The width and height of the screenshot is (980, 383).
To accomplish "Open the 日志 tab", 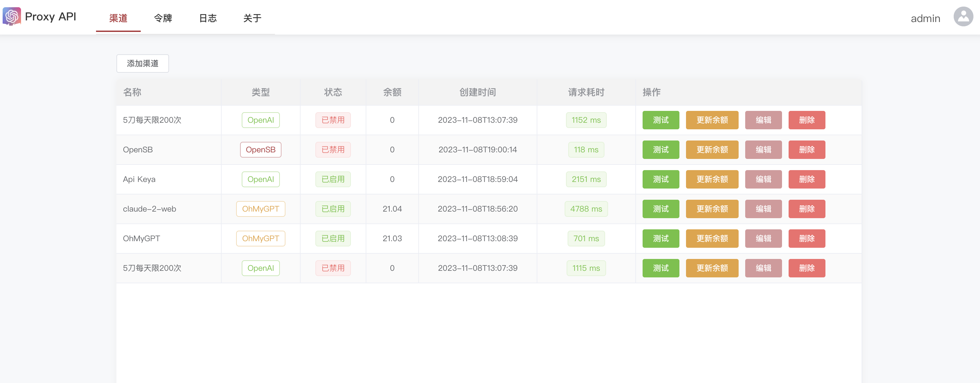I will [x=208, y=18].
